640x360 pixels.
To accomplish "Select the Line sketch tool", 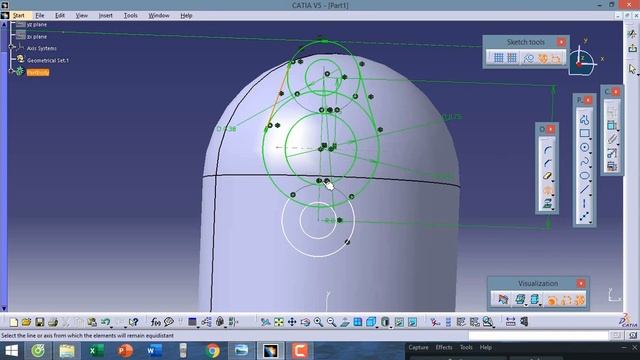I will pyautogui.click(x=584, y=189).
